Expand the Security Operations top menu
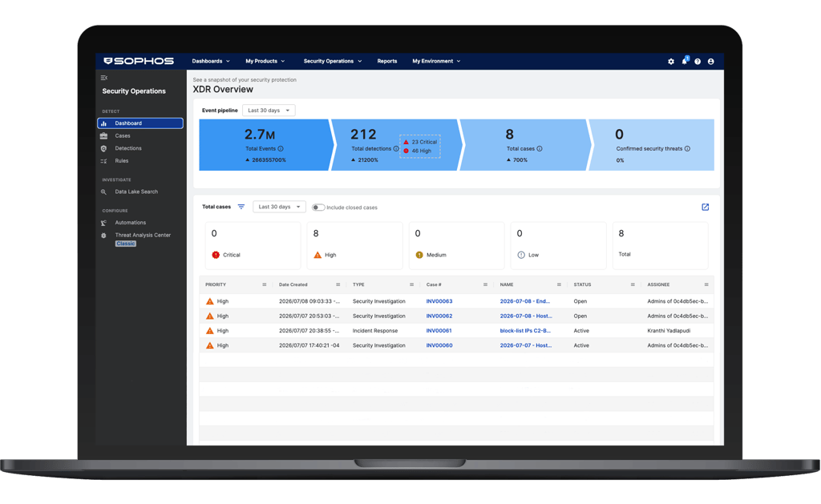The height and width of the screenshot is (504, 821). click(x=333, y=61)
